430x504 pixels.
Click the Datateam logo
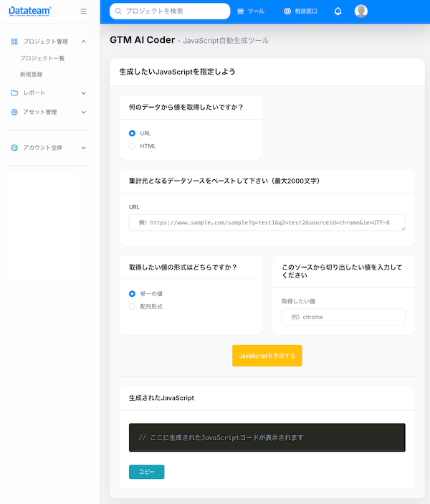(30, 11)
